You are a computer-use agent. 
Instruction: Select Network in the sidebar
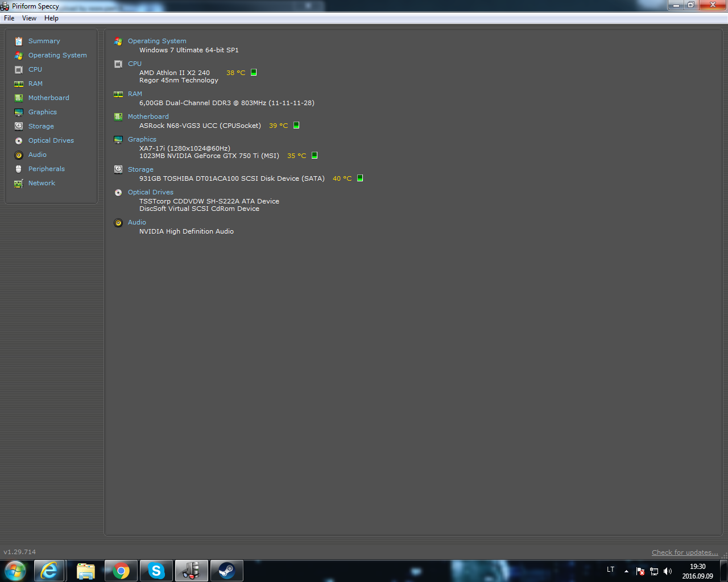42,183
